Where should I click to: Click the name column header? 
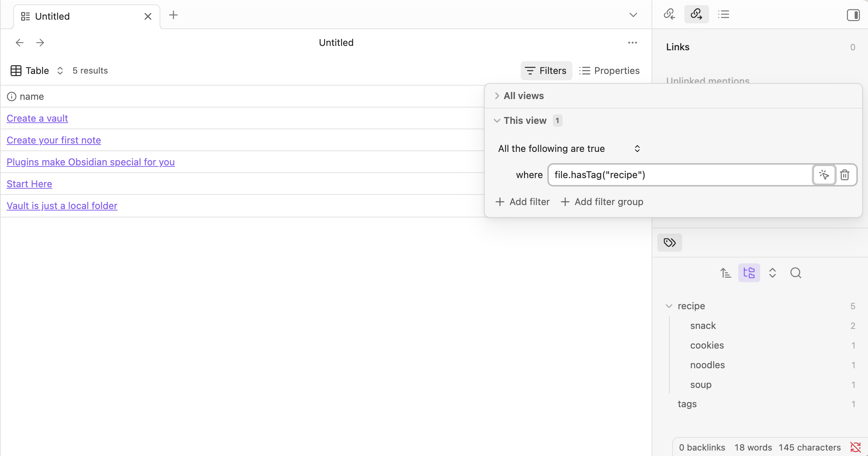click(32, 97)
